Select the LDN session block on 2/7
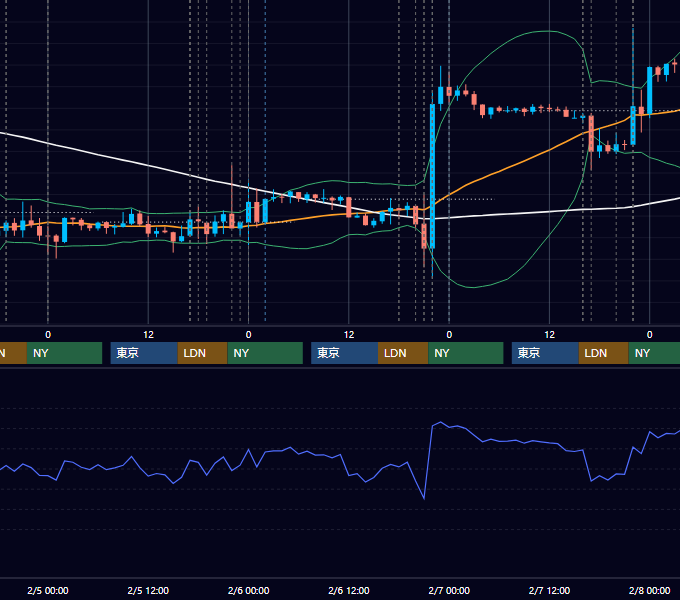Screen dimensions: 680x600 604,353
